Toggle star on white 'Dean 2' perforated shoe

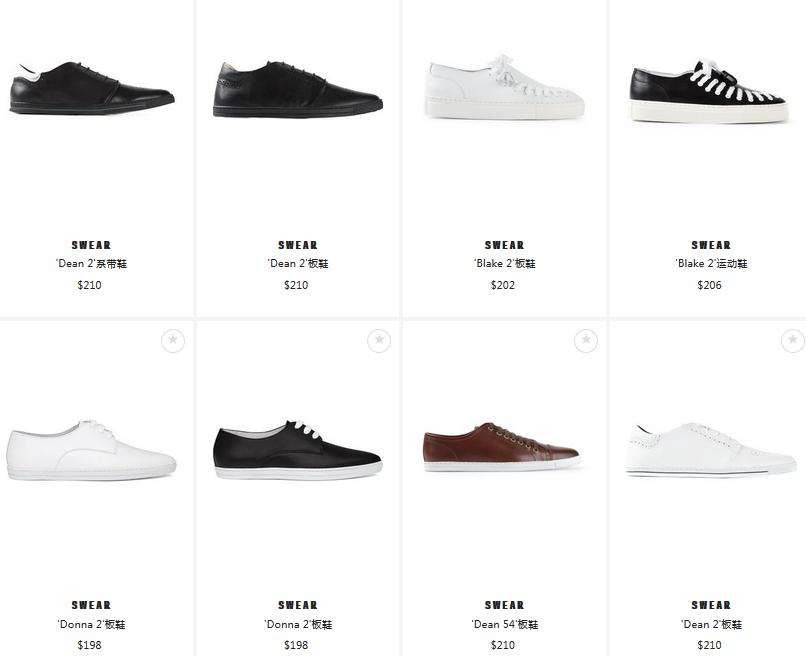point(793,340)
